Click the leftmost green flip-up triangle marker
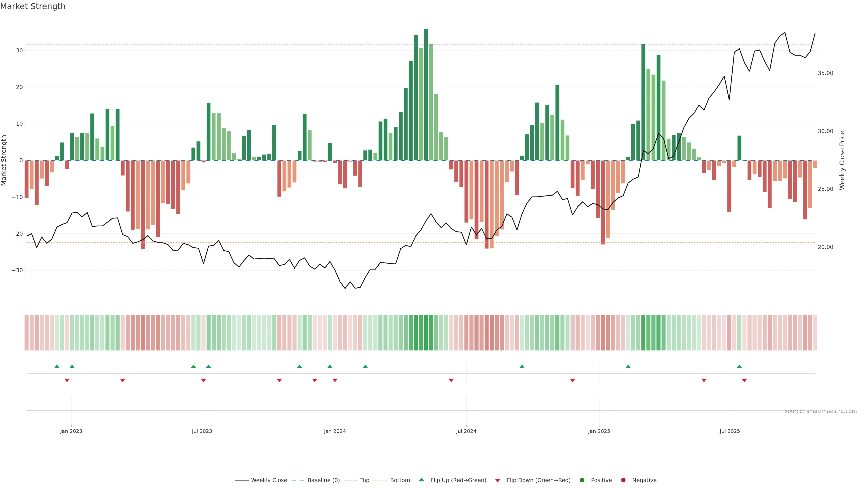 coord(57,366)
